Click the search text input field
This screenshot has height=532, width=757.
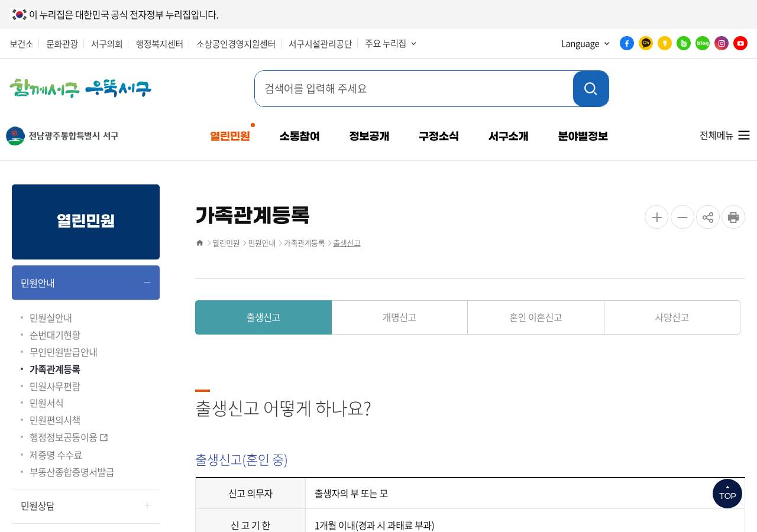pyautogui.click(x=414, y=89)
